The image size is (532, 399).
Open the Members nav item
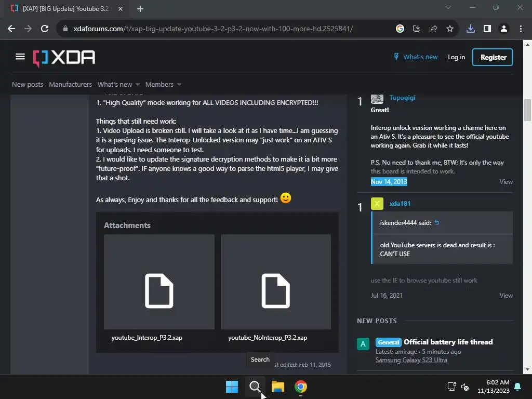[159, 84]
